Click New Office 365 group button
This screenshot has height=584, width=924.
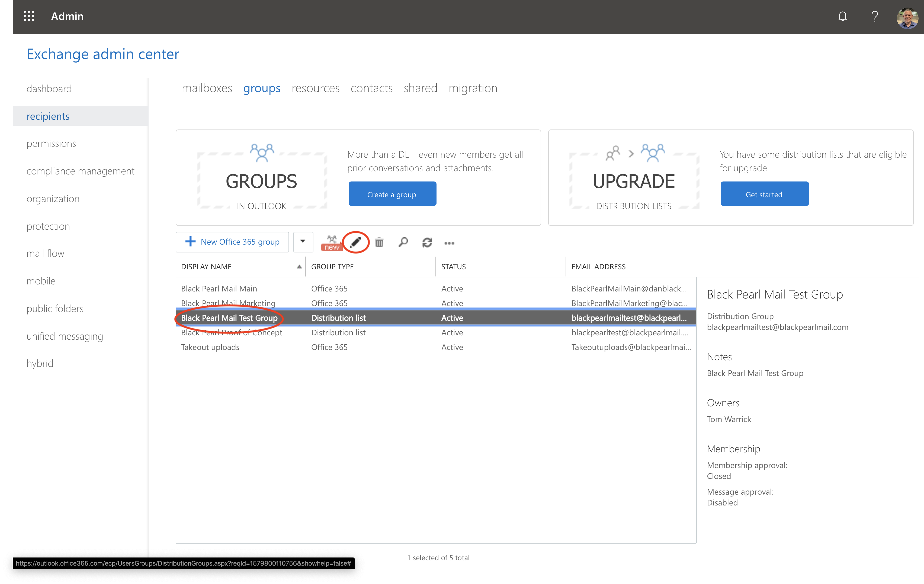(x=233, y=242)
